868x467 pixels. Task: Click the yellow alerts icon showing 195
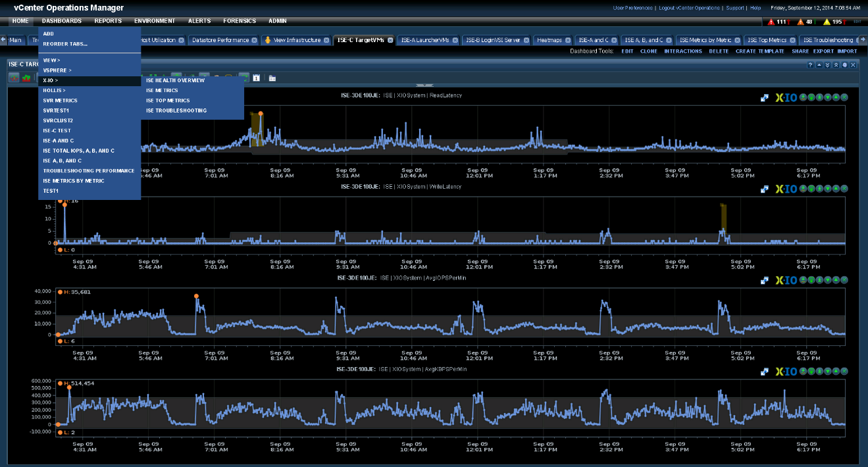click(x=827, y=22)
